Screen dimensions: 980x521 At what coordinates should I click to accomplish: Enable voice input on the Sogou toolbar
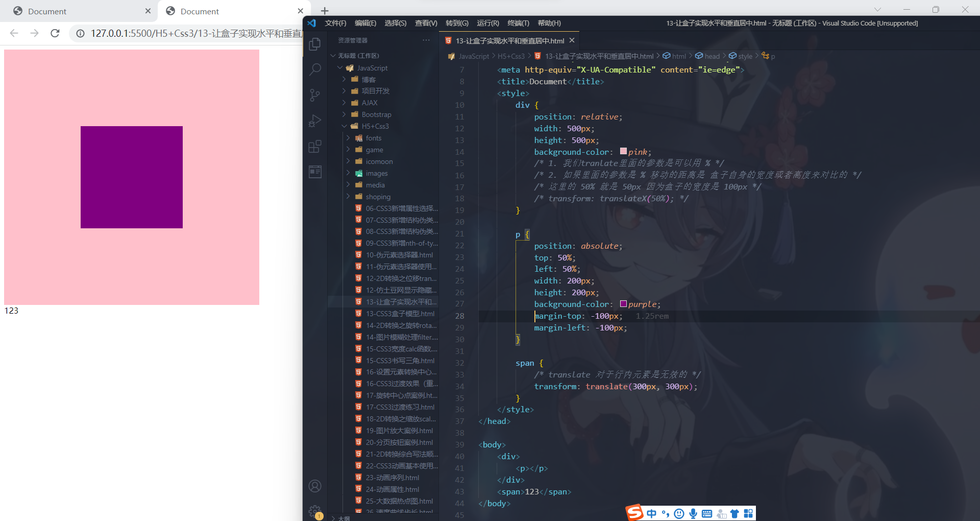693,513
